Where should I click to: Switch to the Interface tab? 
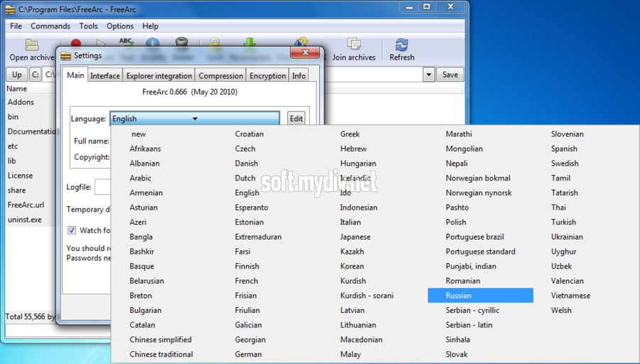click(105, 75)
